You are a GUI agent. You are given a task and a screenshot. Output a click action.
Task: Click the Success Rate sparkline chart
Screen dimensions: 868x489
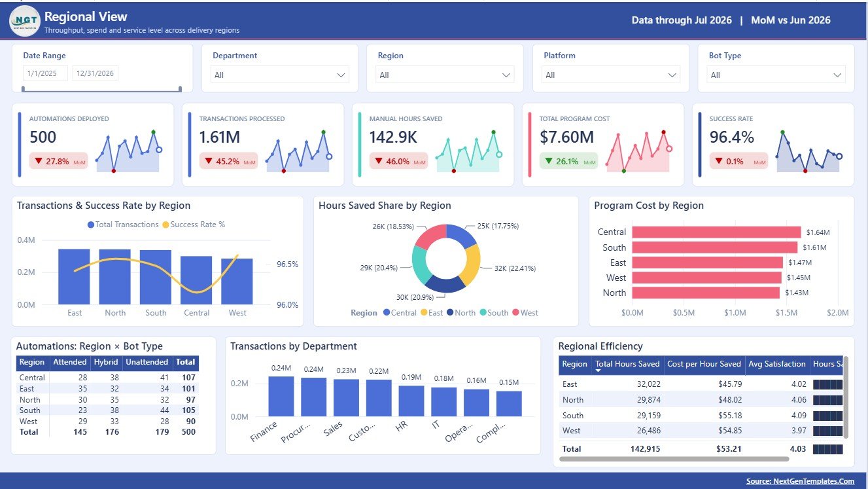[x=808, y=152]
